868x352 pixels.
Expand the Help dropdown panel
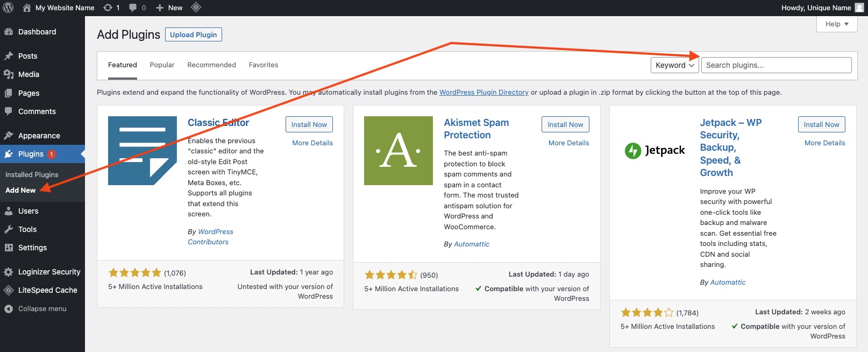pos(837,24)
